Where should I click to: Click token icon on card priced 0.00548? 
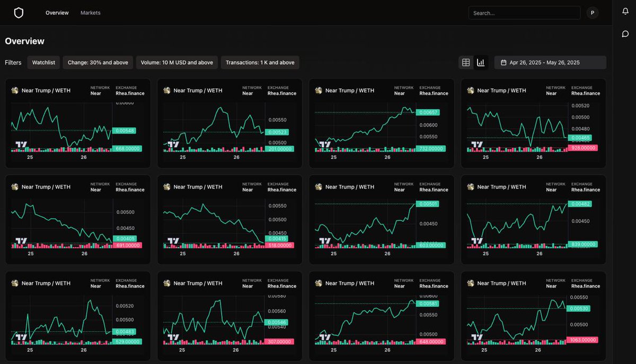tap(15, 91)
